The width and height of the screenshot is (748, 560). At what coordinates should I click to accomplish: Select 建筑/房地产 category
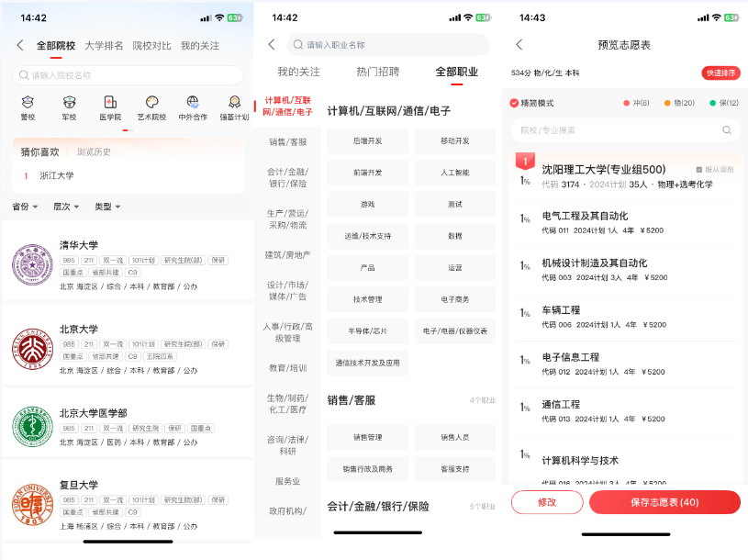[287, 255]
